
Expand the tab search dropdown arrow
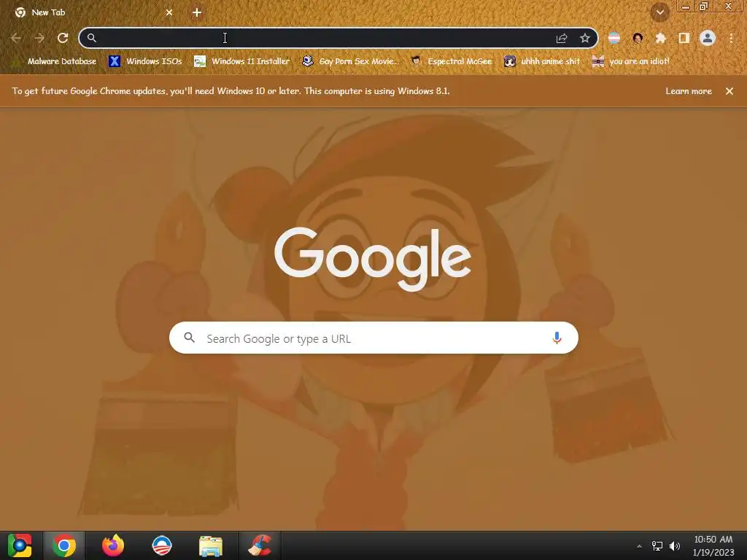point(660,12)
